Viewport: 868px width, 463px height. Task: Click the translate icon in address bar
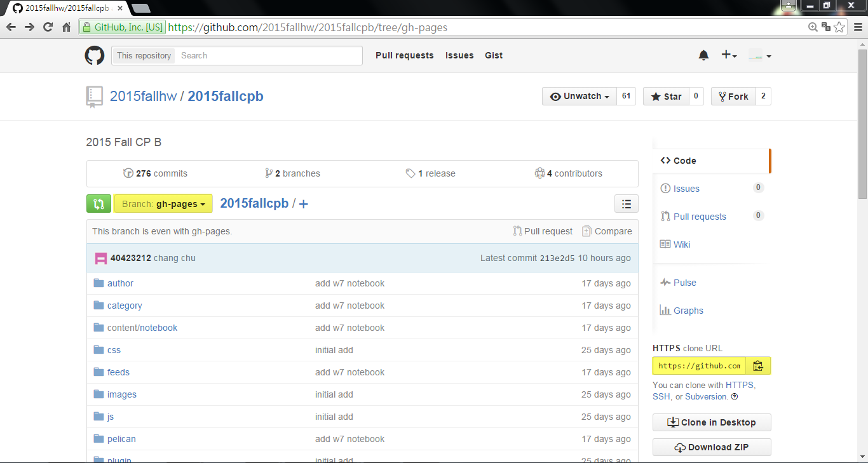(x=826, y=27)
